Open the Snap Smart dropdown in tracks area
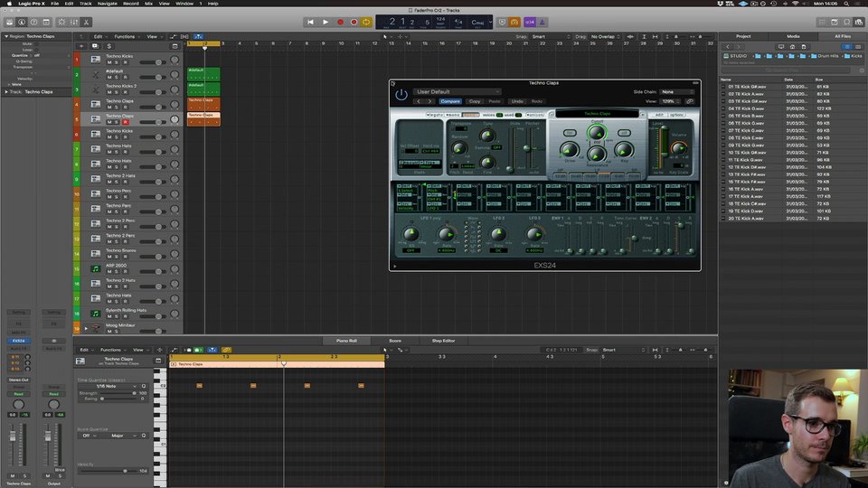868x488 pixels. [x=551, y=36]
